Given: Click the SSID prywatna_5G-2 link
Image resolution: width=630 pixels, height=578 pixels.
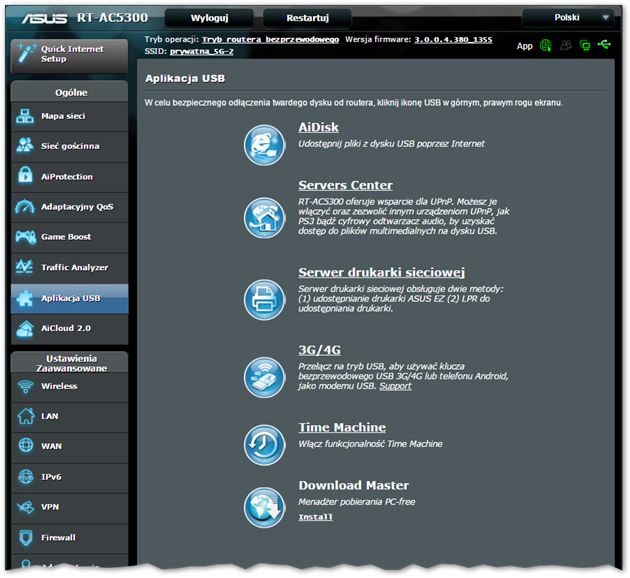Looking at the screenshot, I should (201, 51).
